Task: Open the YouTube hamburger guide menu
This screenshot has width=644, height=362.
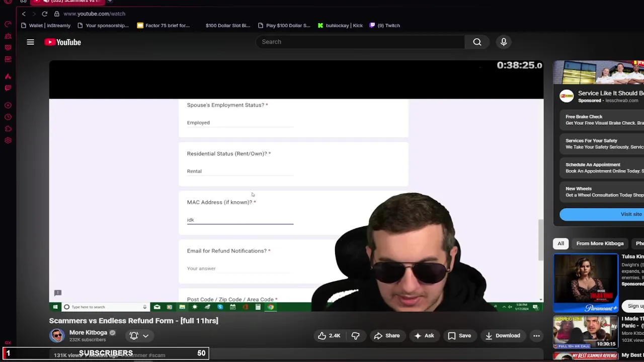Action: coord(30,42)
